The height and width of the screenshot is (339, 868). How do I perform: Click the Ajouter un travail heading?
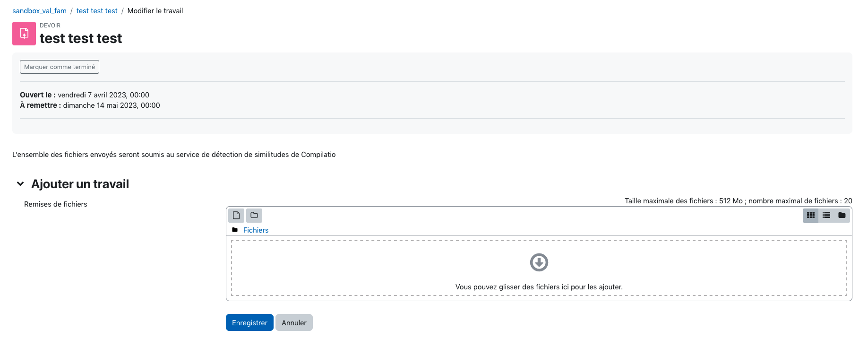pyautogui.click(x=80, y=184)
